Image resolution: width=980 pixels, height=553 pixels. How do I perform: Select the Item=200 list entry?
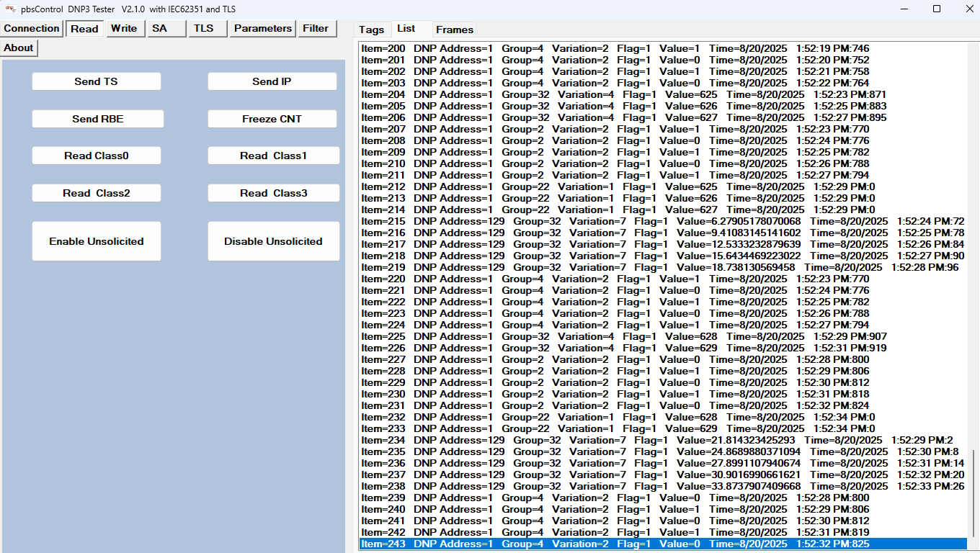504,48
